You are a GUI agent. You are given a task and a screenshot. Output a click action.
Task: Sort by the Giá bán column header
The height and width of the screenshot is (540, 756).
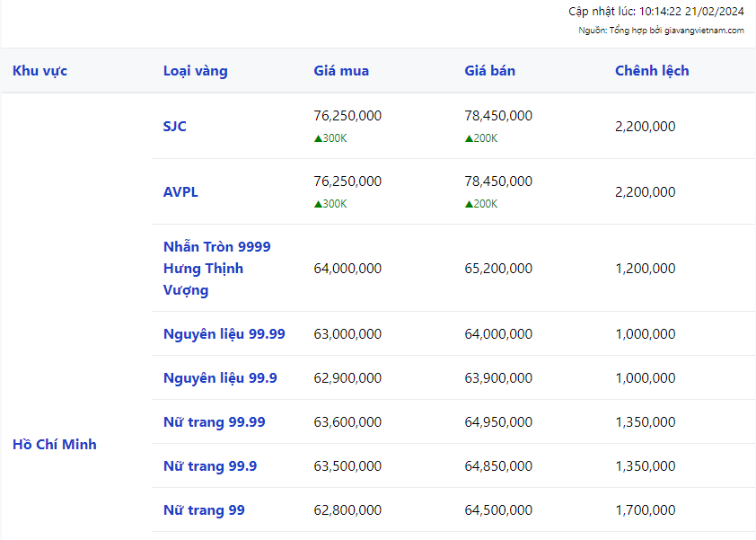coord(490,71)
